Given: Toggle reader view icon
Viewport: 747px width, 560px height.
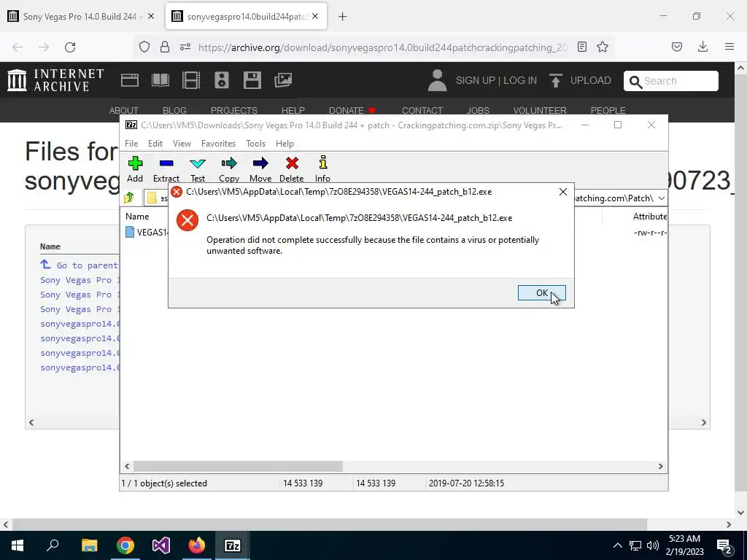Looking at the screenshot, I should point(581,47).
